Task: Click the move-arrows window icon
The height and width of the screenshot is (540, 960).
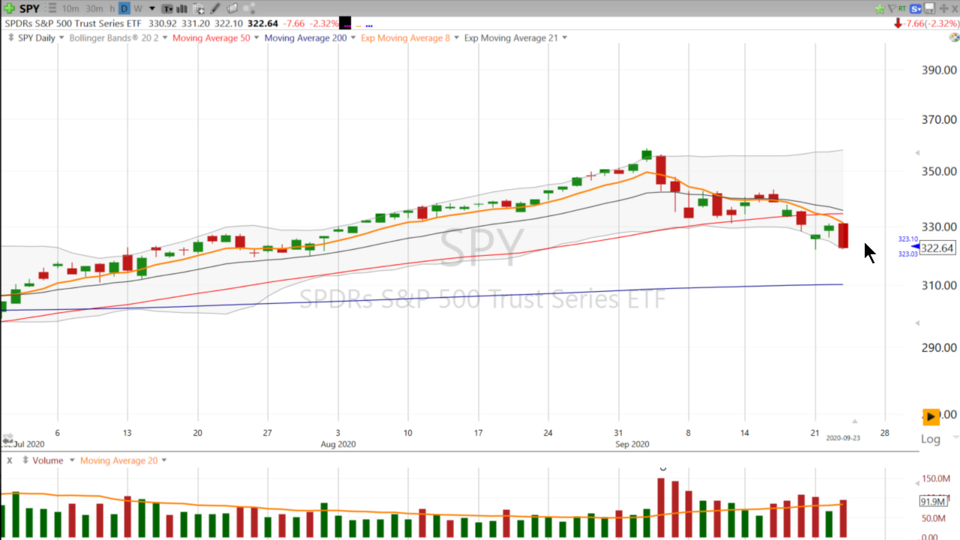Action: pos(944,9)
